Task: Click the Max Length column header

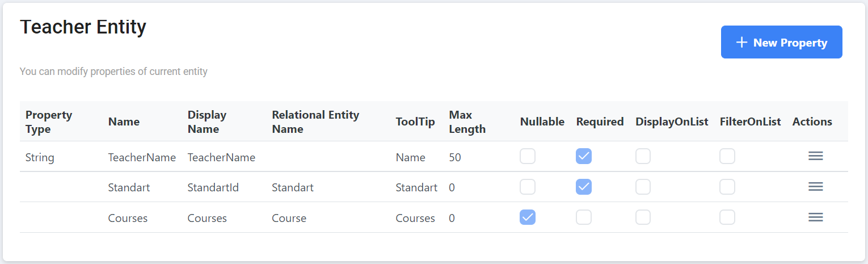Action: pos(467,121)
